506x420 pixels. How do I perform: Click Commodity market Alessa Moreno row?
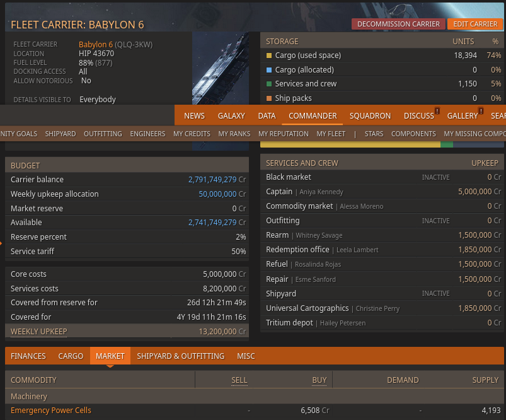[382, 206]
